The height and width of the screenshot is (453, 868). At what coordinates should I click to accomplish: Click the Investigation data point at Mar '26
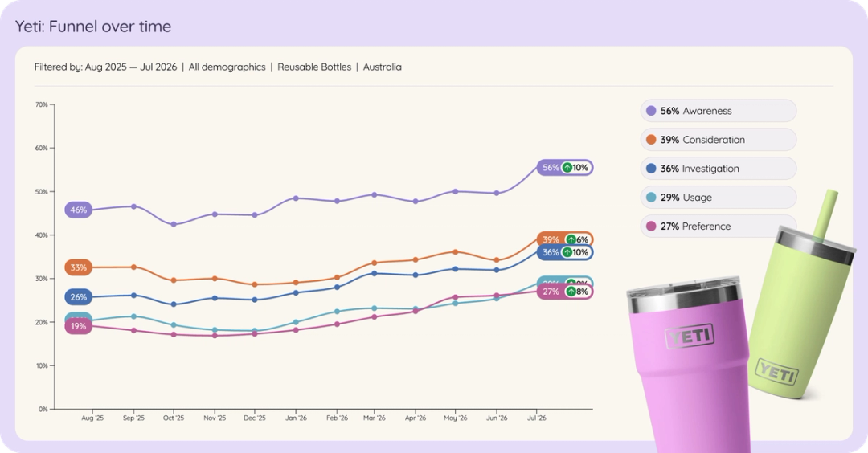[x=375, y=273]
